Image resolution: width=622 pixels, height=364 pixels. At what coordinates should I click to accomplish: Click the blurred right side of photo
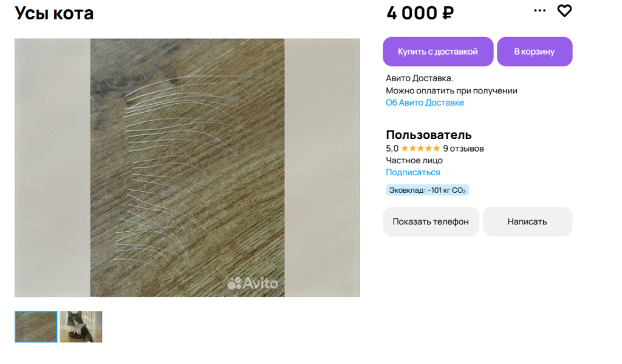click(322, 167)
